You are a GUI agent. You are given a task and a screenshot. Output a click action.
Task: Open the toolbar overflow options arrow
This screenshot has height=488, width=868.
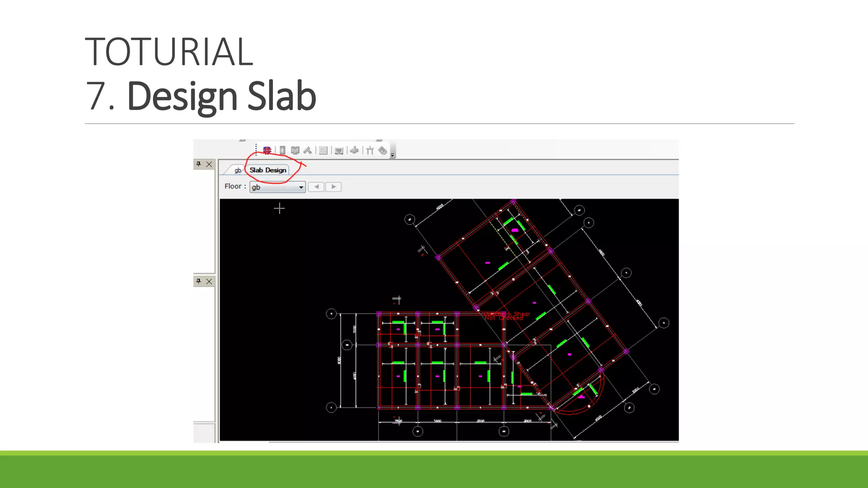392,155
